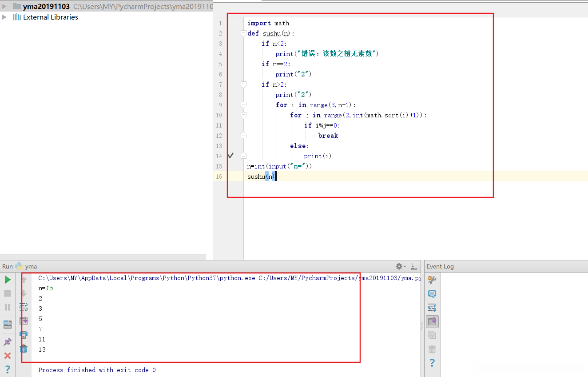
Task: Toggle scroll to end in Event Log
Action: pos(432,321)
